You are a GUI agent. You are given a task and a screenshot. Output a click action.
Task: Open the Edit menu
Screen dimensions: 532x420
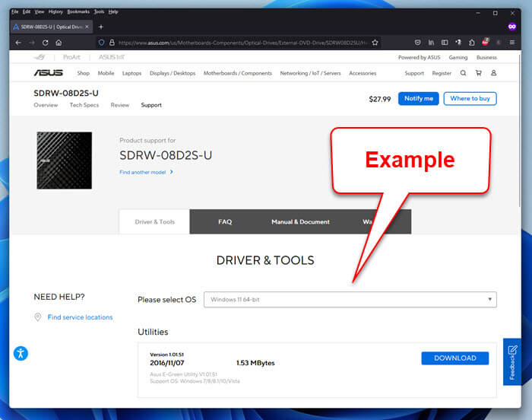pyautogui.click(x=27, y=11)
